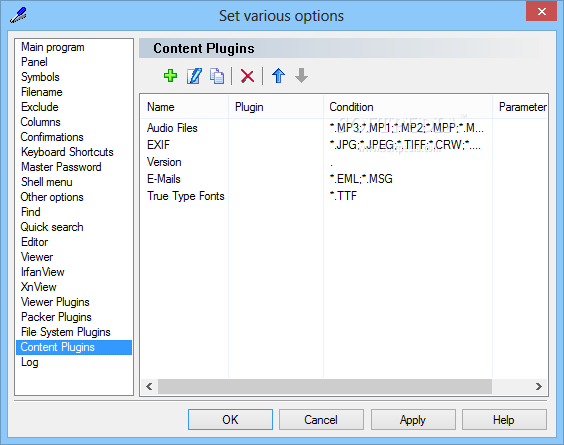Open the Exclude options page
Screen dimensions: 564x445
point(40,107)
